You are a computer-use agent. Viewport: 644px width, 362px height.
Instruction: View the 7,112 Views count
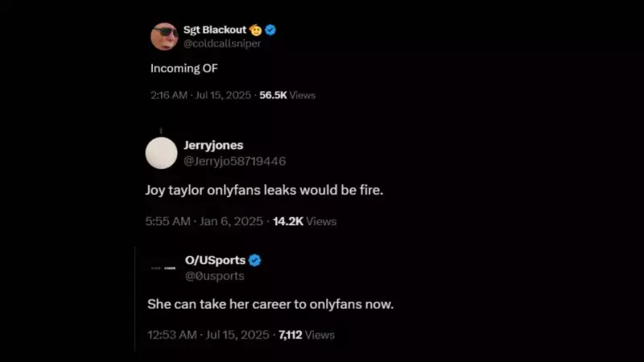(x=307, y=335)
